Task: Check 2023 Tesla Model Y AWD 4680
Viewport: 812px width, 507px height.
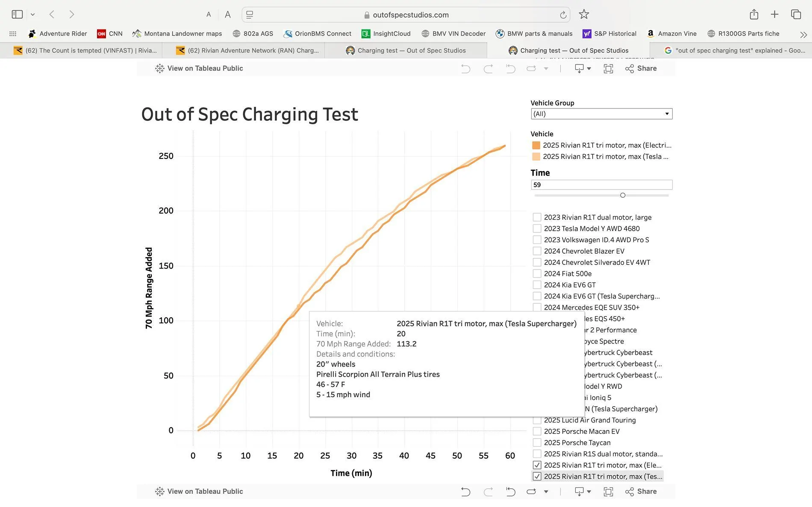Action: tap(537, 229)
